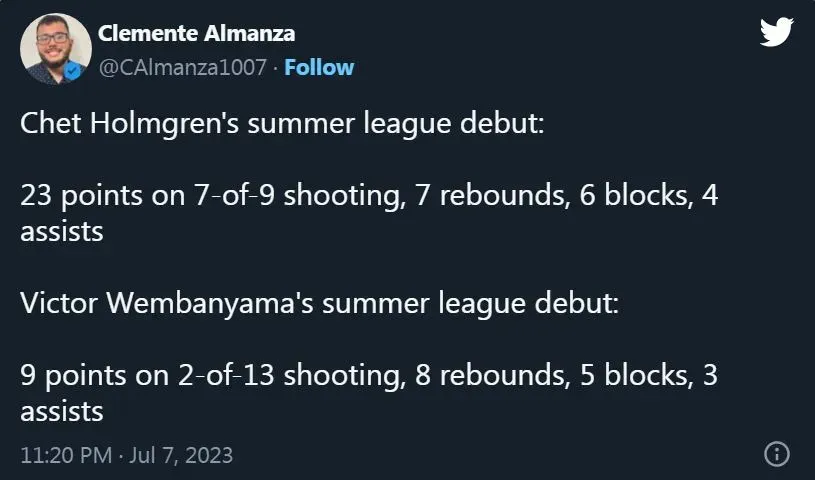
Task: Click the Twitter bird logo
Action: (776, 32)
